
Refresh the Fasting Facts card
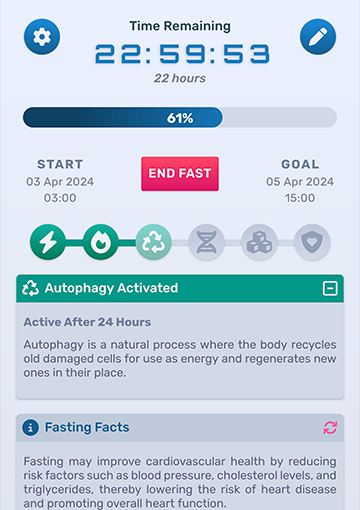(x=330, y=428)
